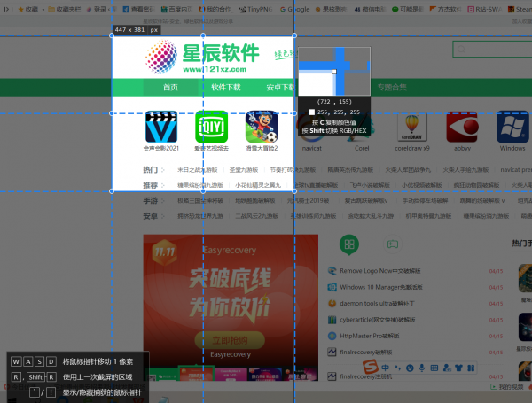Click the 星辰软件 site logo
The width and height of the screenshot is (532, 403).
pos(202,57)
